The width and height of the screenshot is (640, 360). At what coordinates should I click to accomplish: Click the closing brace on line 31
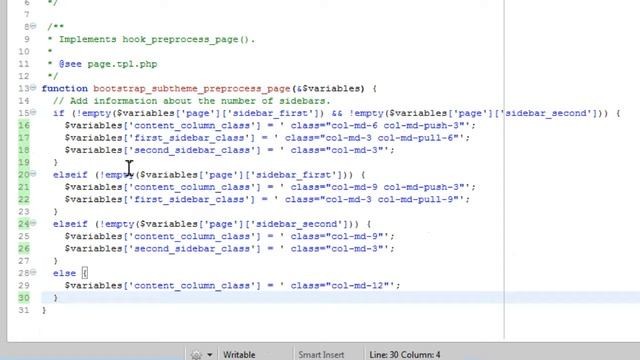[44, 310]
